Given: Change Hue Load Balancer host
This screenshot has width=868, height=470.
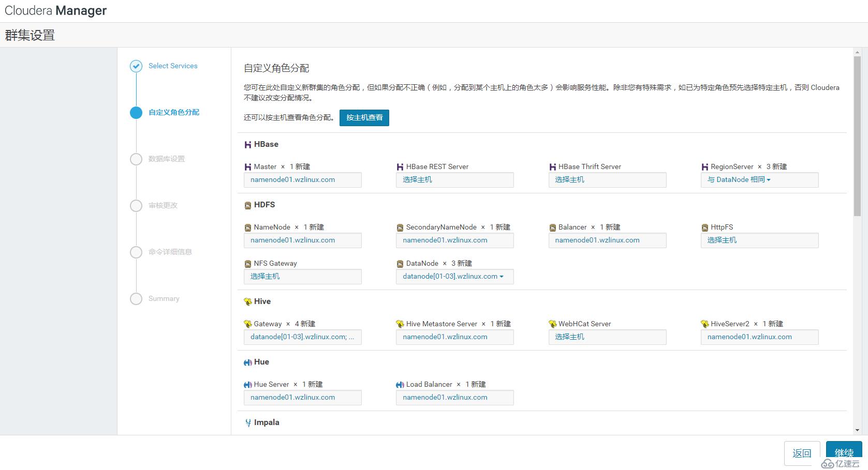Looking at the screenshot, I should click(x=454, y=398).
